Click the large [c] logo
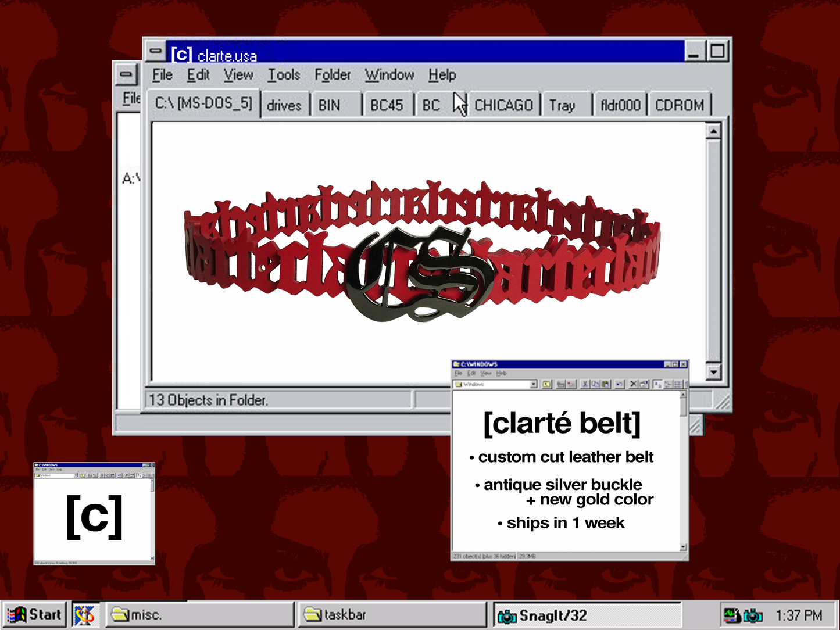Screen dimensions: 840x630 pyautogui.click(x=94, y=517)
